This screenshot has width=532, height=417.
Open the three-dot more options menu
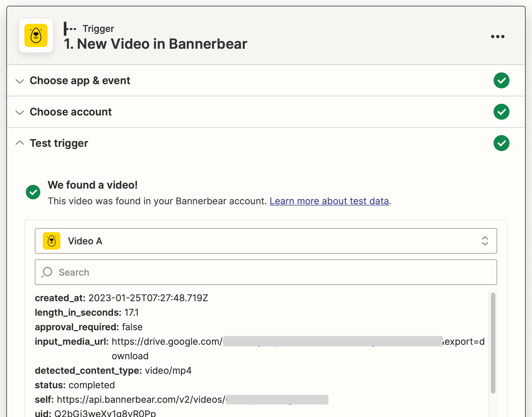point(498,37)
